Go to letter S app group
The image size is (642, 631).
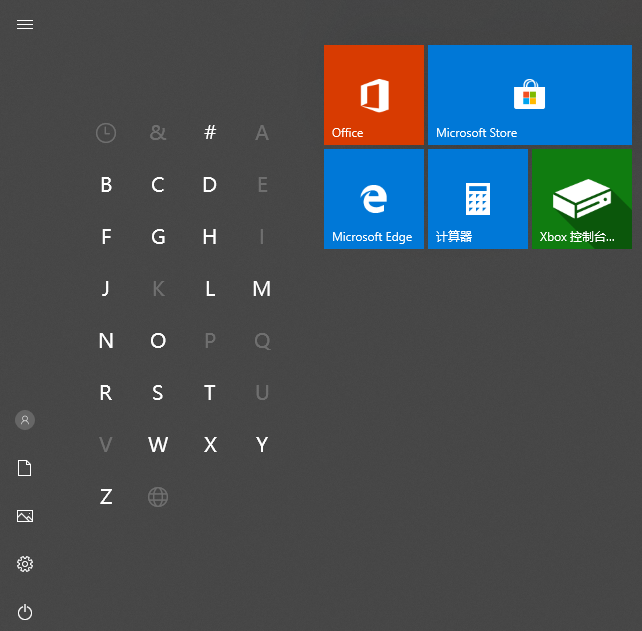(x=158, y=393)
